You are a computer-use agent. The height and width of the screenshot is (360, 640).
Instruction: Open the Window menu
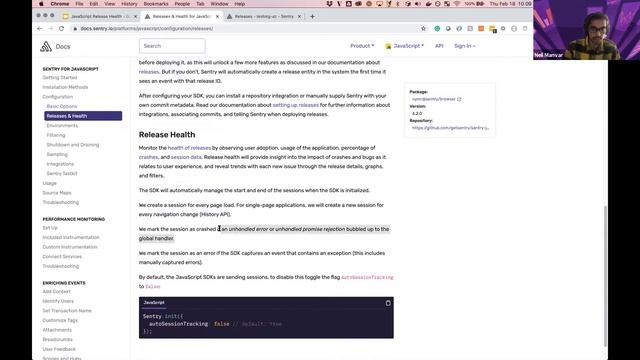click(x=219, y=4)
